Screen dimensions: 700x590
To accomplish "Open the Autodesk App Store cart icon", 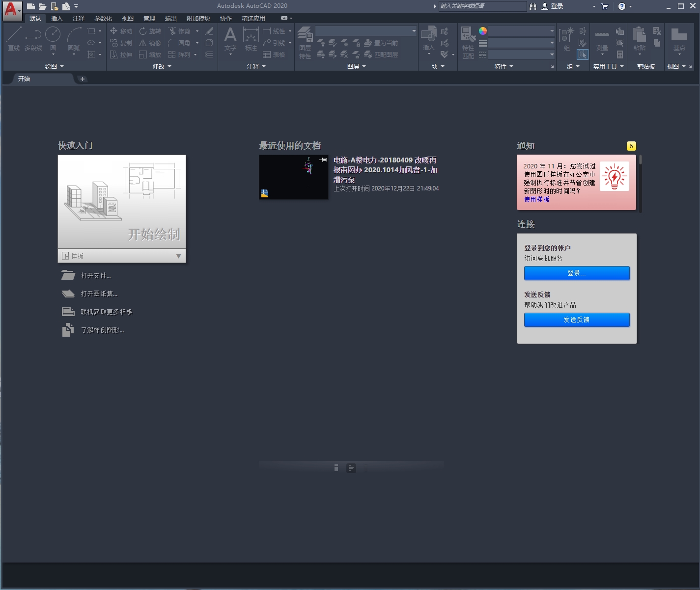I will (605, 6).
